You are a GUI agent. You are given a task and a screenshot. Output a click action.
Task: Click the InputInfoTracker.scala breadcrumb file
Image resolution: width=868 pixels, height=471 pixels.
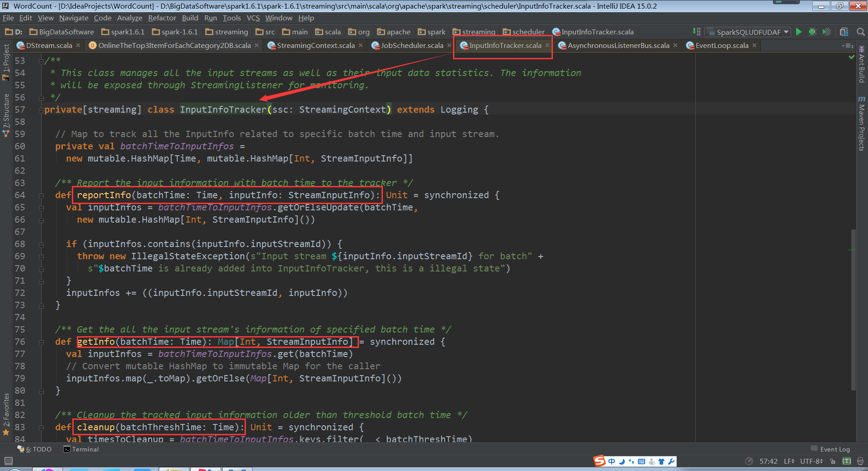coord(593,32)
